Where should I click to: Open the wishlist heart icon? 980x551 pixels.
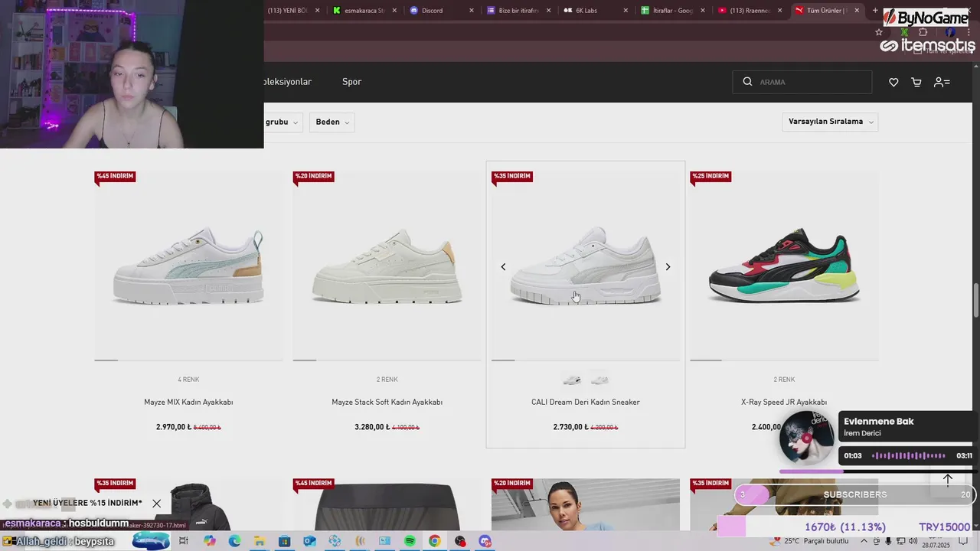[893, 83]
